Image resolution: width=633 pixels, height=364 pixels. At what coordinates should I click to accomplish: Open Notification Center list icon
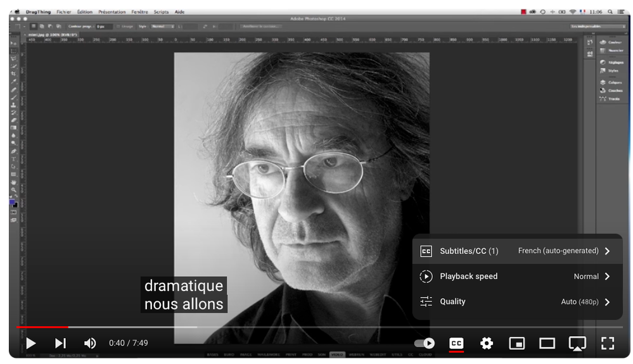621,11
